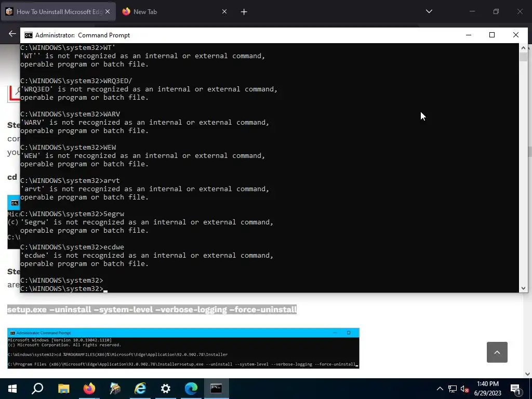Image resolution: width=532 pixels, height=399 pixels.
Task: Maximize the Command Prompt window
Action: click(x=492, y=35)
